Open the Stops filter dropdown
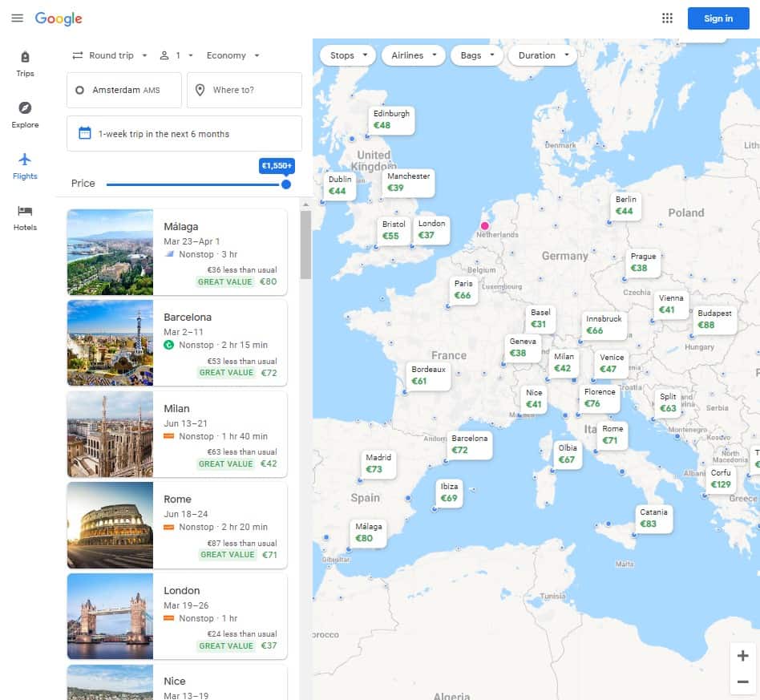 click(x=349, y=55)
